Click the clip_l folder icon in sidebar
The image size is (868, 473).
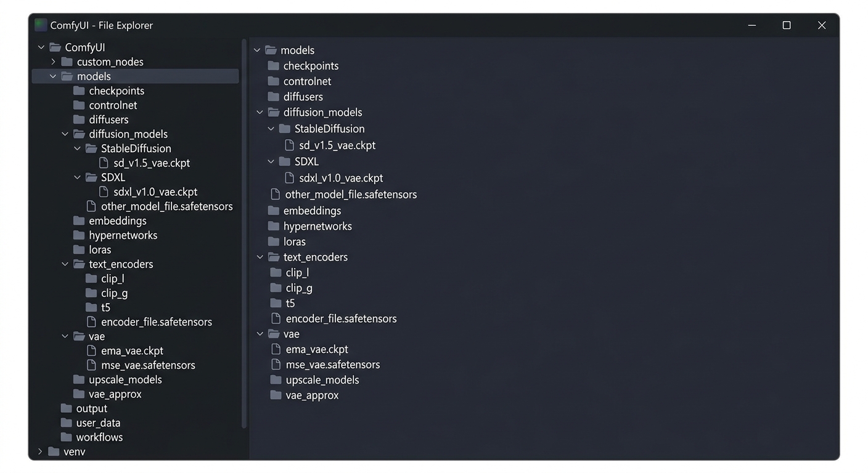[x=91, y=278]
